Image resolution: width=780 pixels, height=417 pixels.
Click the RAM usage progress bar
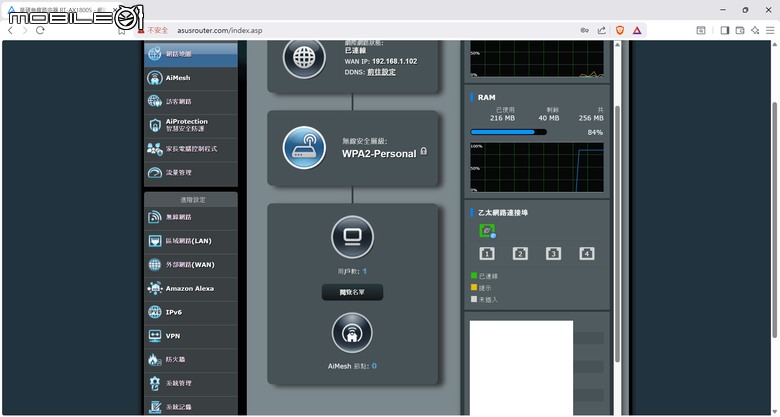coord(508,132)
